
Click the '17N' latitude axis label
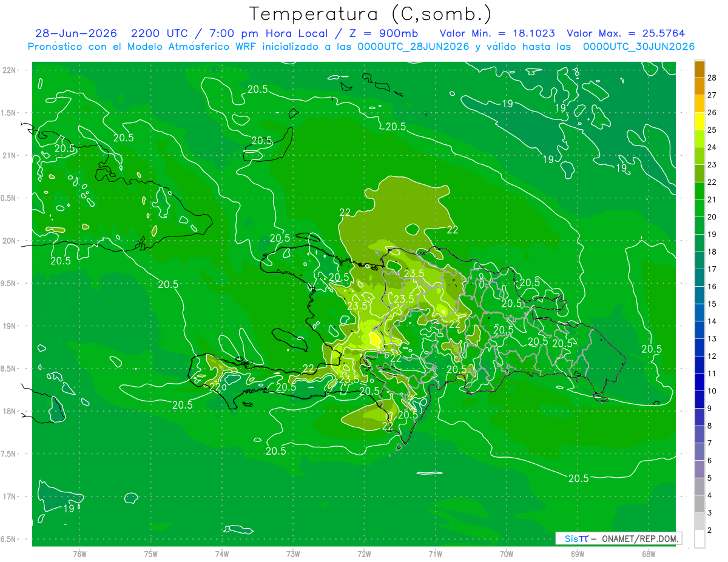(9, 497)
